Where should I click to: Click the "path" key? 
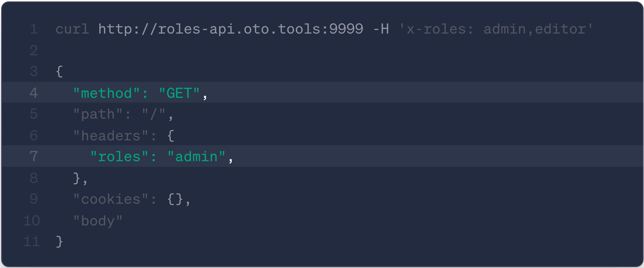coord(98,114)
